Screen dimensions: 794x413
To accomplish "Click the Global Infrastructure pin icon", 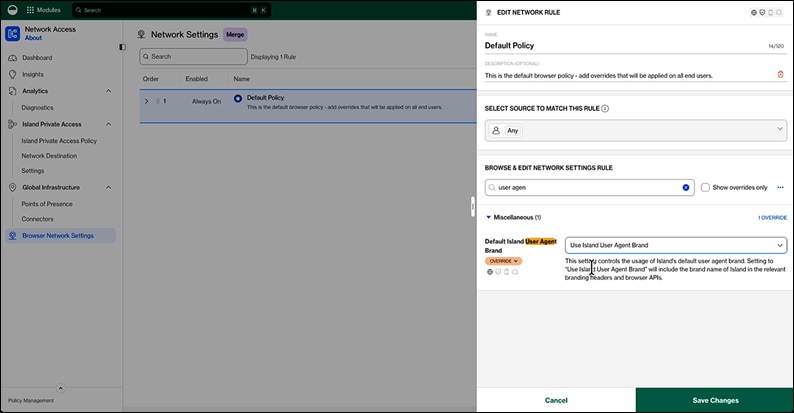I will [x=13, y=187].
